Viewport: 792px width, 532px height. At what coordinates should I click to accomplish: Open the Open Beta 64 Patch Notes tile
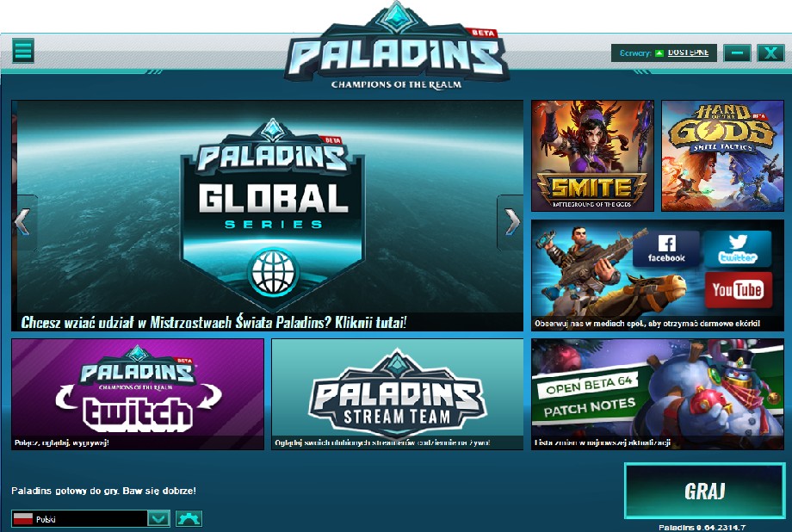pos(658,394)
